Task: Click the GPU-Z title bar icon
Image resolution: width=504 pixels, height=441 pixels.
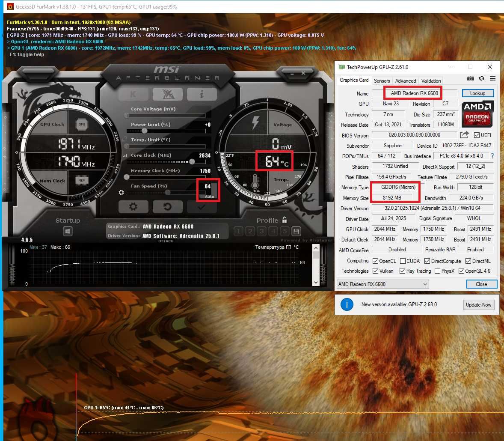Action: 342,67
